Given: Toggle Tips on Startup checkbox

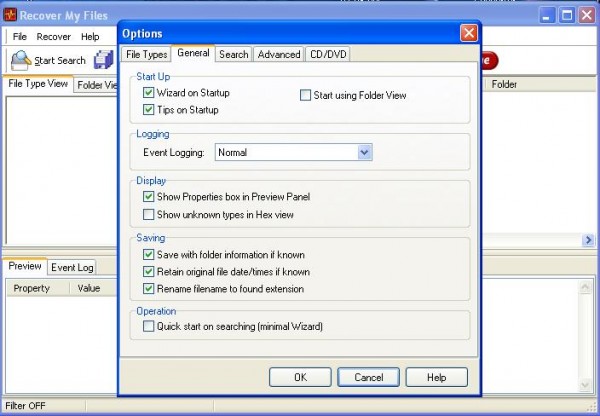Looking at the screenshot, I should coord(148,110).
